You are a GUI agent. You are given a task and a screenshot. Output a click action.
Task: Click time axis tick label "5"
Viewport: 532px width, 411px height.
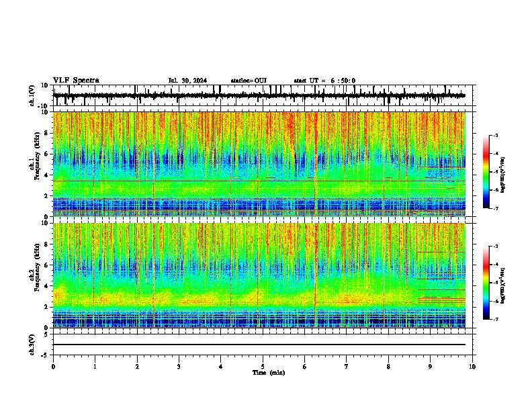pos(263,367)
